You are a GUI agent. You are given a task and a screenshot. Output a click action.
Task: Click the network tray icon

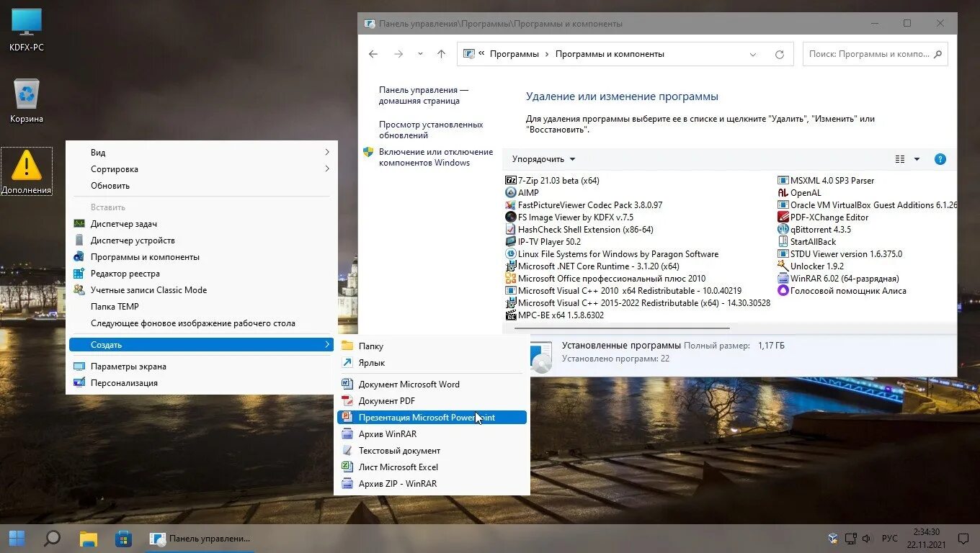pyautogui.click(x=851, y=539)
